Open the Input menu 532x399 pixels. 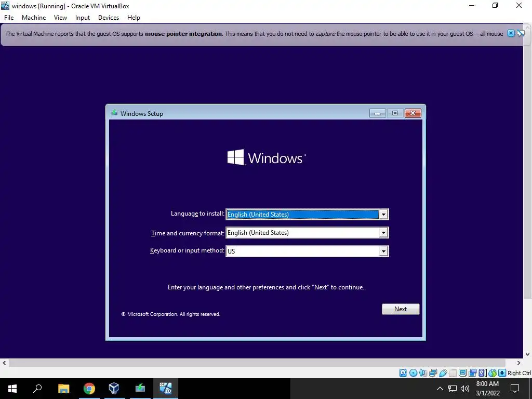pyautogui.click(x=83, y=18)
